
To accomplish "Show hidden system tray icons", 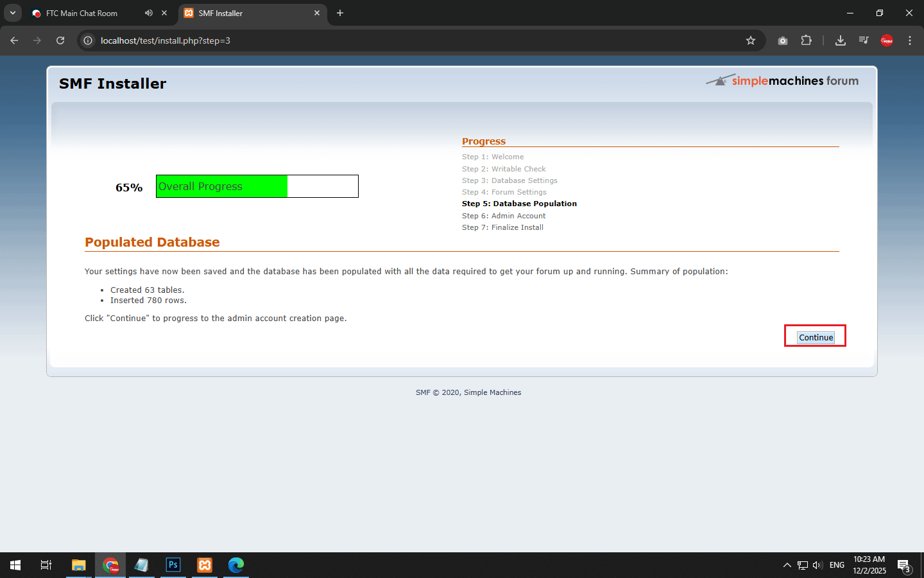I will (x=787, y=565).
